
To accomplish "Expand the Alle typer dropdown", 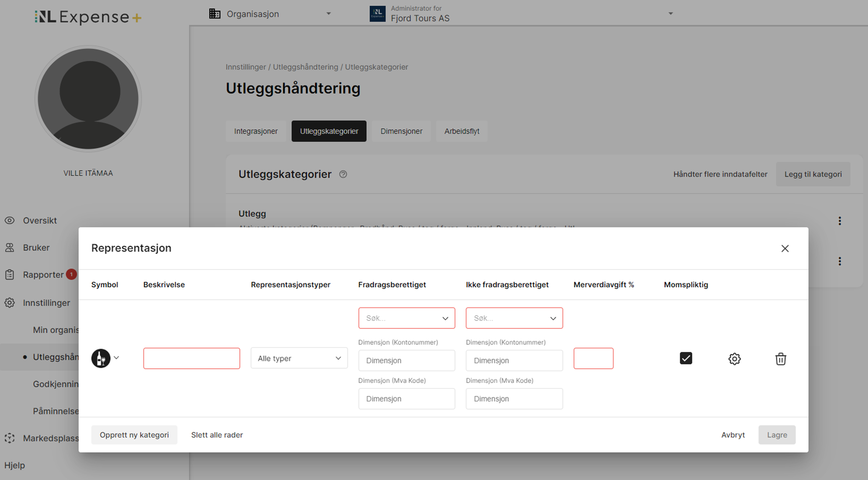I will (x=299, y=358).
